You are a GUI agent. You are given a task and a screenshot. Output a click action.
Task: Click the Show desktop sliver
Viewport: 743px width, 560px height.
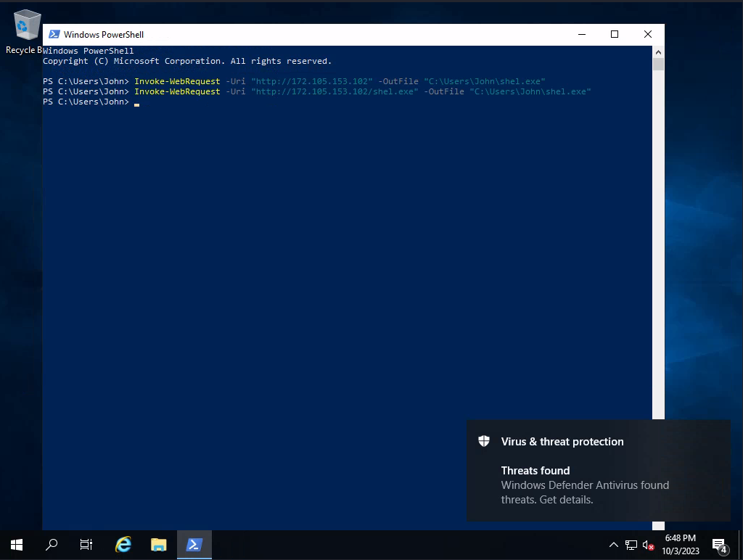coord(741,545)
